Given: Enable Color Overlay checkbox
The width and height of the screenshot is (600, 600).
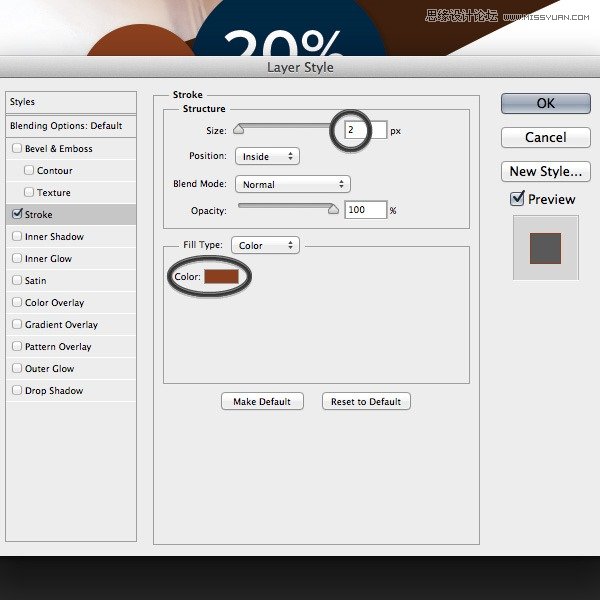Looking at the screenshot, I should [x=17, y=302].
